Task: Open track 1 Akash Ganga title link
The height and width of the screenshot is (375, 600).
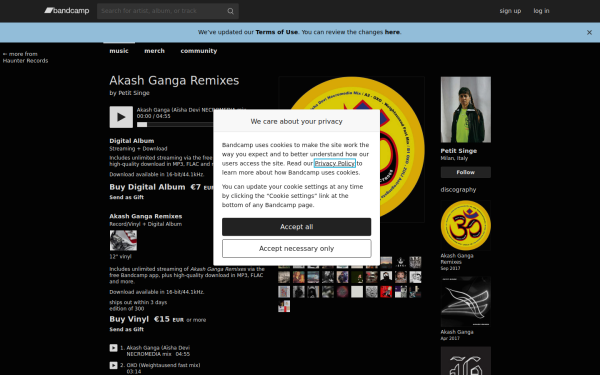Action: coord(158,351)
